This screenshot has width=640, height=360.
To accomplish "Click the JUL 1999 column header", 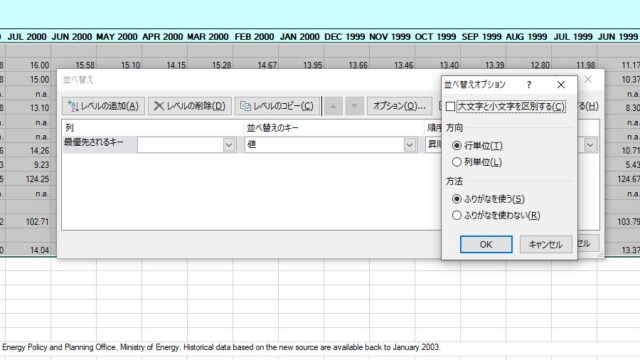I will tap(573, 37).
